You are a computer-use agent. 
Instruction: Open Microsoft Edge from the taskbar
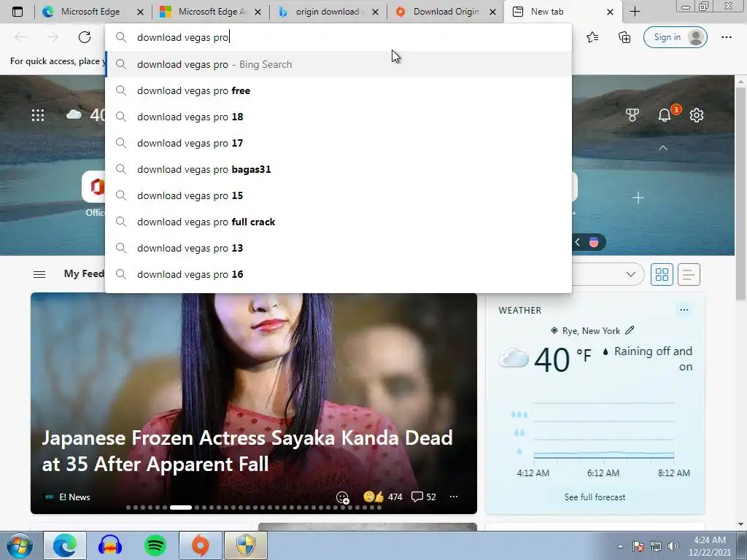click(x=65, y=545)
